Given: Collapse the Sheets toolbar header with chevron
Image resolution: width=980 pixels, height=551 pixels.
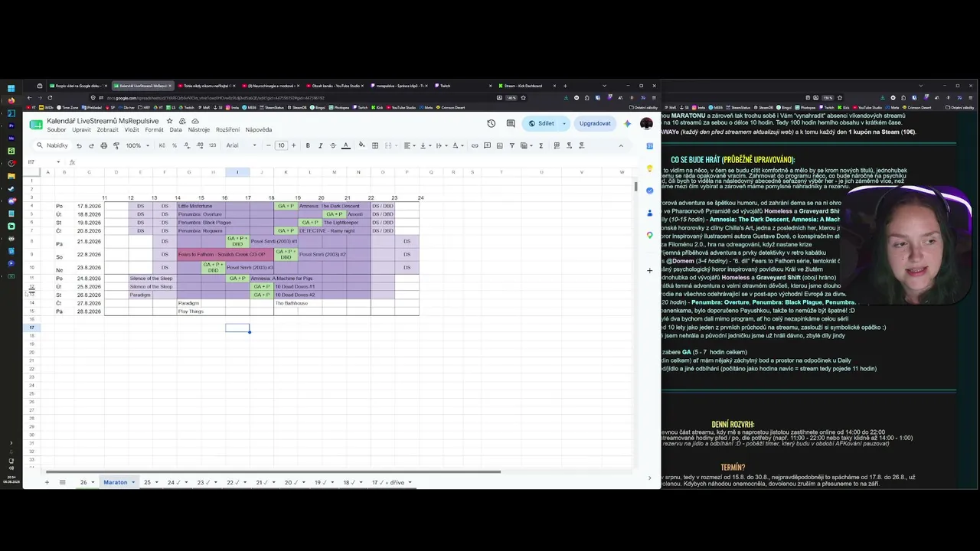Looking at the screenshot, I should click(621, 145).
